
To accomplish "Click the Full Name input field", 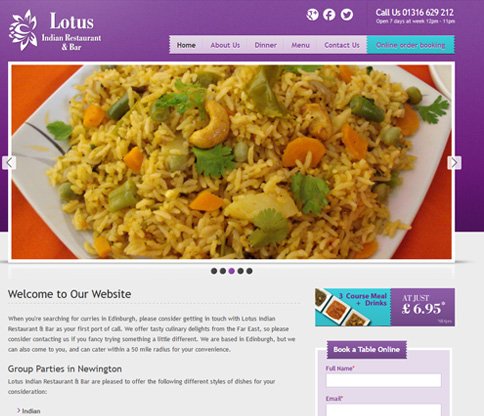I will coord(383,380).
